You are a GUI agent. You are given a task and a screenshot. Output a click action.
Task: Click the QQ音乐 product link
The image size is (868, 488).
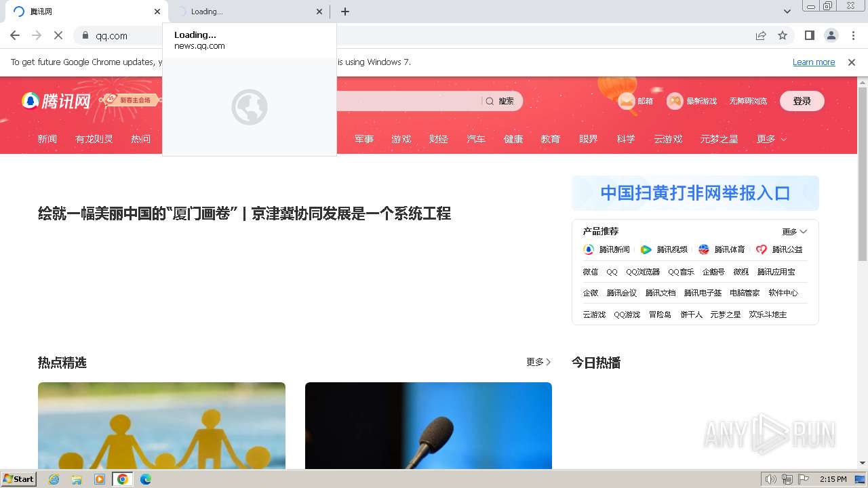click(x=681, y=272)
